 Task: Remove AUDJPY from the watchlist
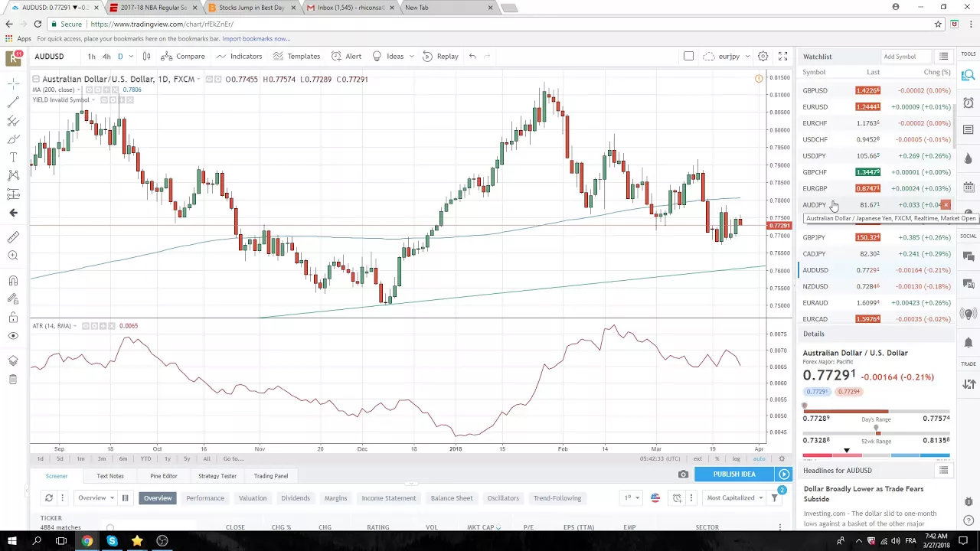946,205
